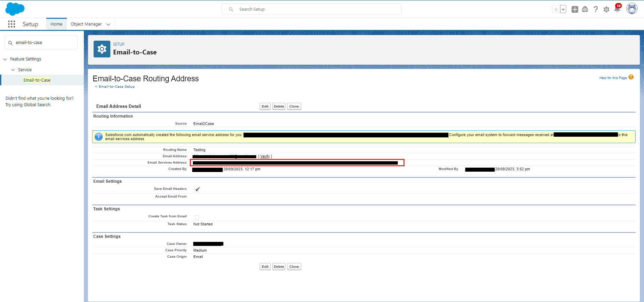Open the favorites list dropdown arrow
644x302 pixels.
563,9
